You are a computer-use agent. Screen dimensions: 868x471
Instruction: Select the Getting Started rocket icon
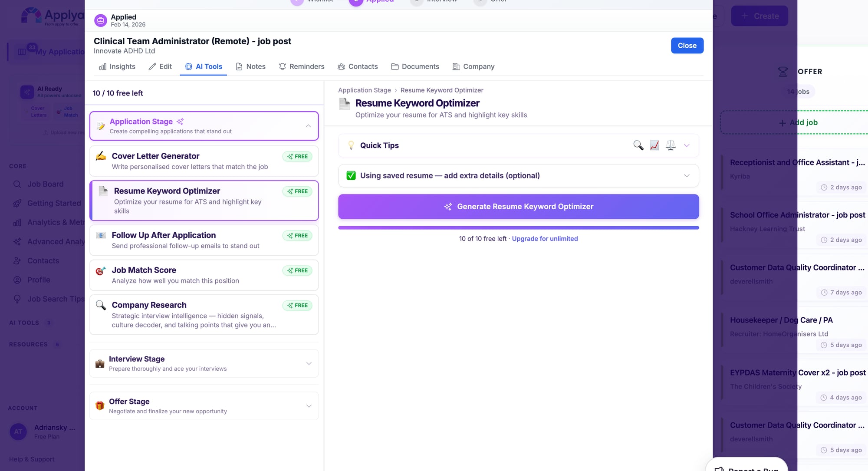17,203
